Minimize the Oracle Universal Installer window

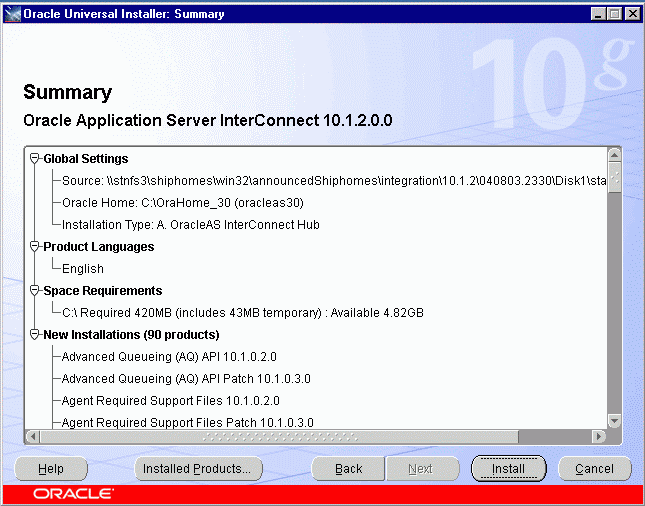[598, 14]
